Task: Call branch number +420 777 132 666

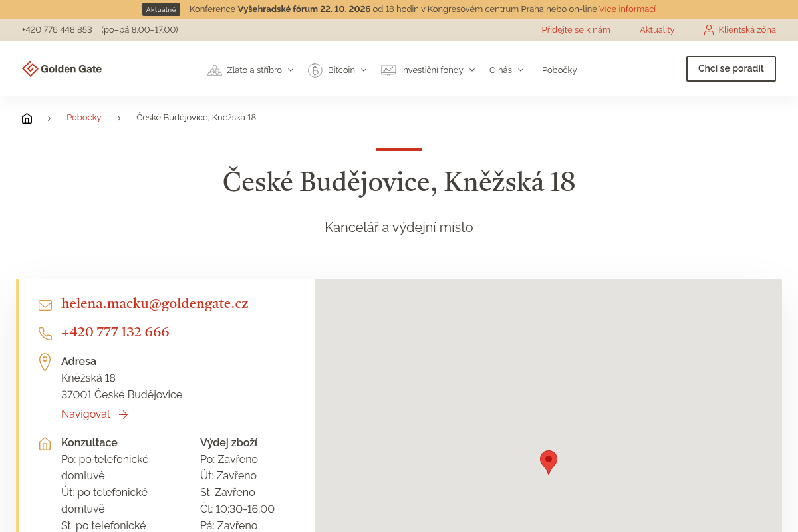Action: (x=115, y=332)
